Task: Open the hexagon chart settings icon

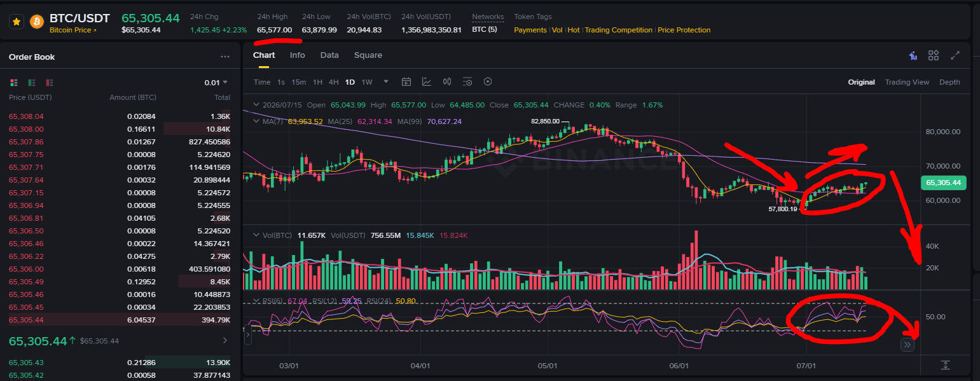Action: (488, 81)
